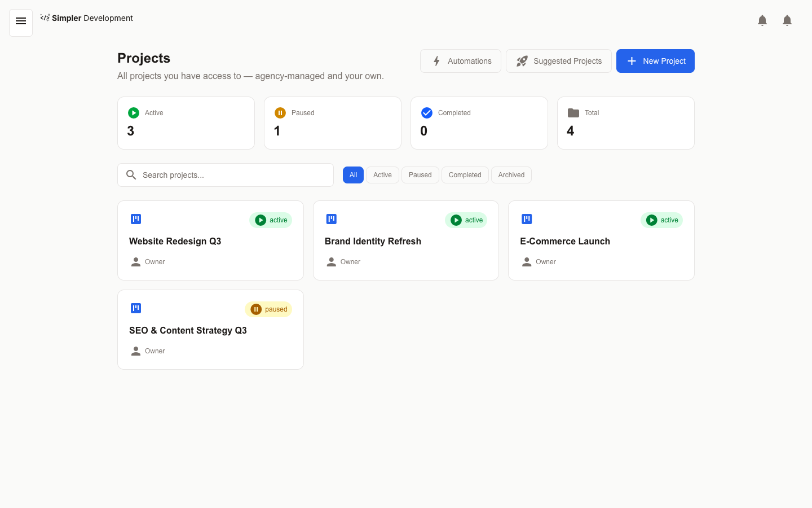Viewport: 812px width, 508px height.
Task: Click the Active count 3
Action: point(131,131)
